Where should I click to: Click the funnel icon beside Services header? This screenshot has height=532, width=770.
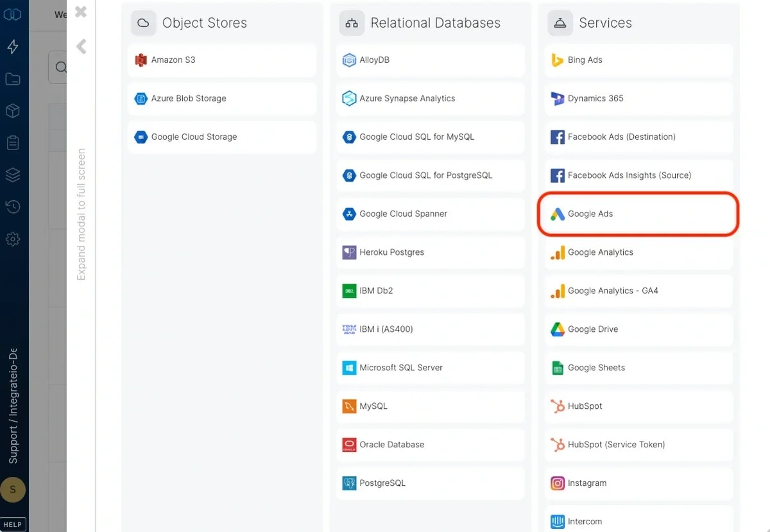(x=560, y=22)
